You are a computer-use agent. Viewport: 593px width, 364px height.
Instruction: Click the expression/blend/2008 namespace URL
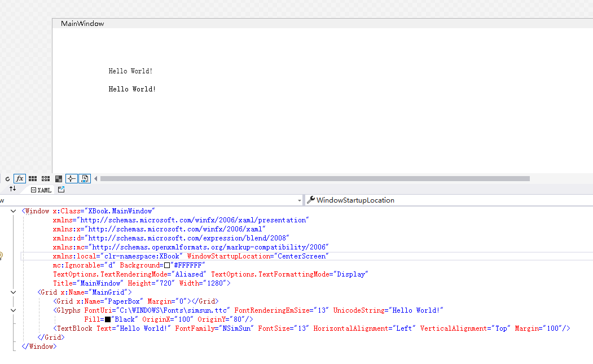(187, 238)
